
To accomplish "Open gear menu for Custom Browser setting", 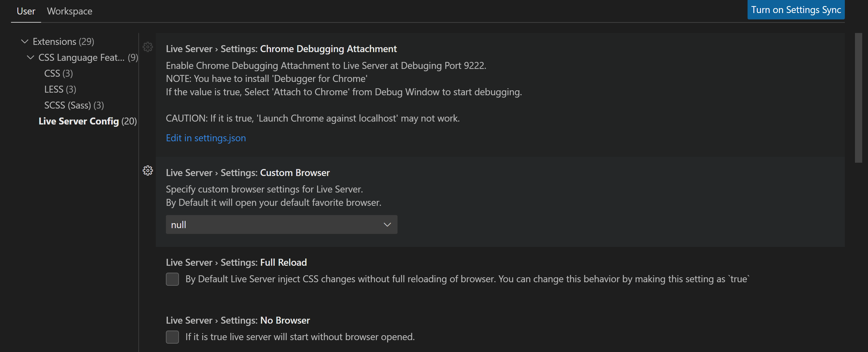I will (148, 170).
